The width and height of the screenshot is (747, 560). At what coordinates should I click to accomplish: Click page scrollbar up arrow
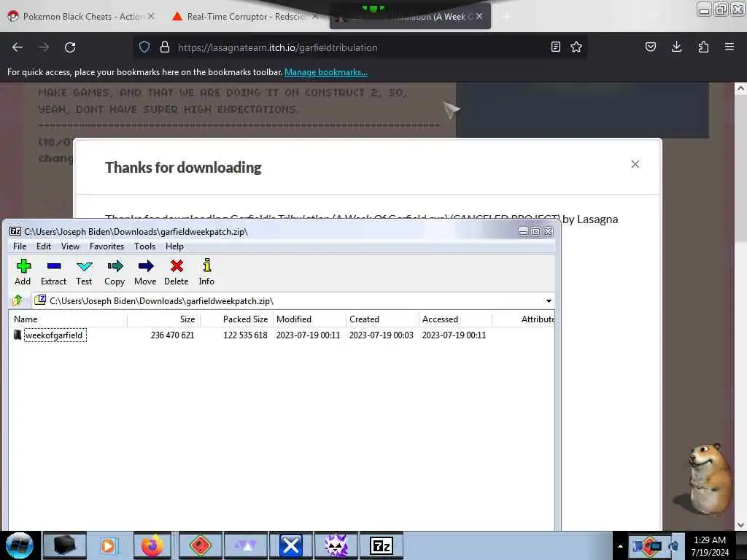click(x=740, y=88)
